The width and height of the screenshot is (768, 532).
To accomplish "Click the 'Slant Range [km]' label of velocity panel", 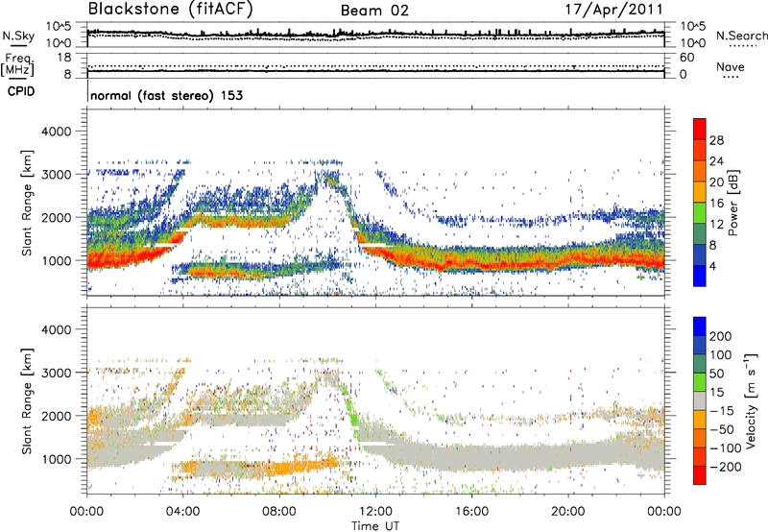I will pyautogui.click(x=27, y=401).
